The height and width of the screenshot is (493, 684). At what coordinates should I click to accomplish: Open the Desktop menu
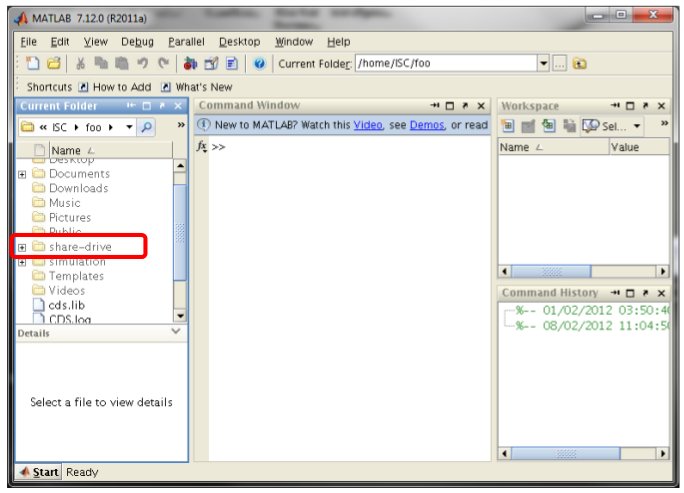pyautogui.click(x=239, y=42)
